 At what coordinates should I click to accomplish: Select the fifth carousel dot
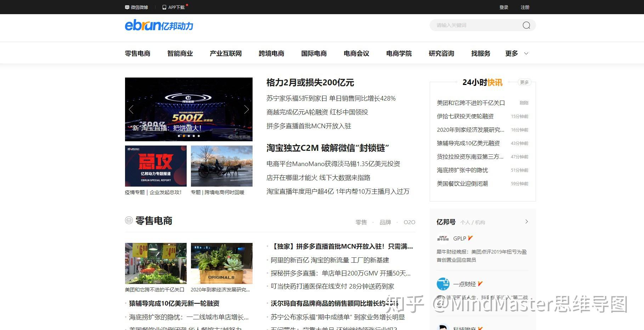click(x=199, y=136)
